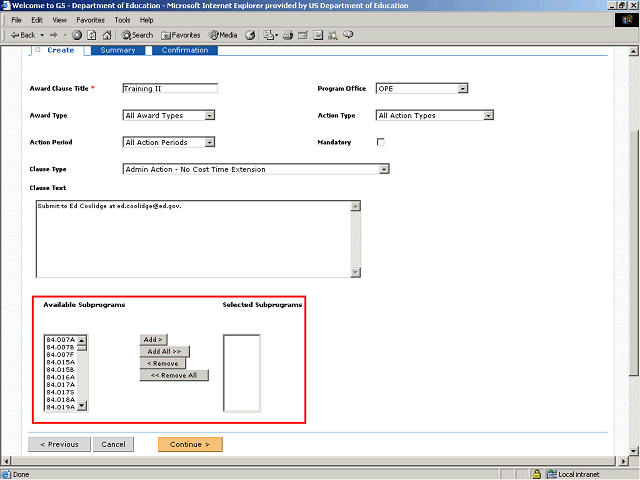This screenshot has height=480, width=640.
Task: Click the security padlock status icon
Action: pos(536,474)
